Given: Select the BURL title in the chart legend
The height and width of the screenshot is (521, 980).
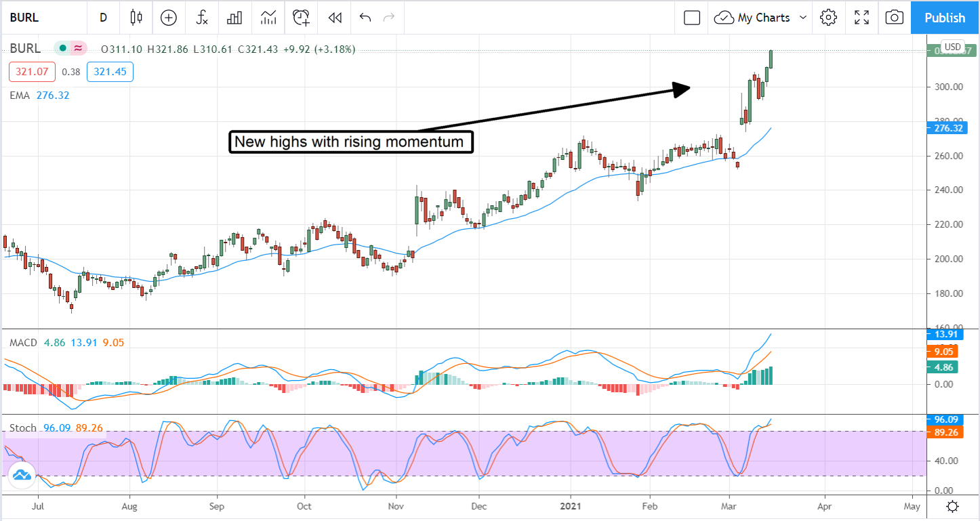Looking at the screenshot, I should point(25,49).
